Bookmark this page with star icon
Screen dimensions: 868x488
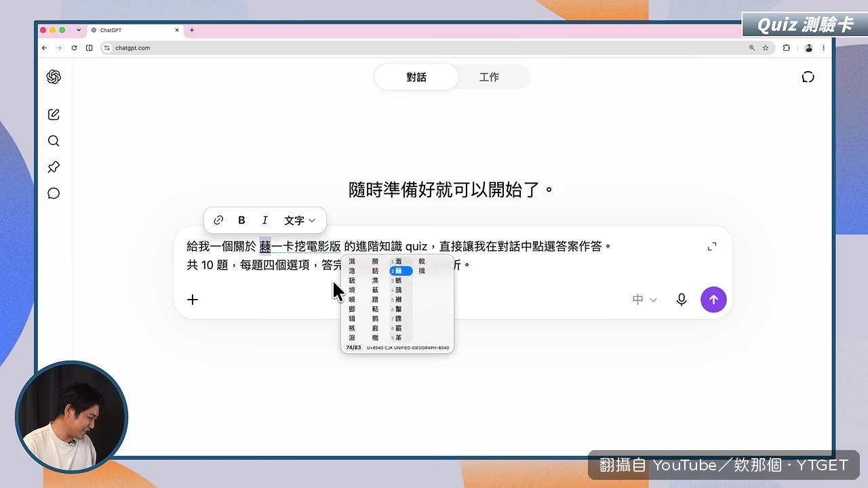[x=766, y=48]
